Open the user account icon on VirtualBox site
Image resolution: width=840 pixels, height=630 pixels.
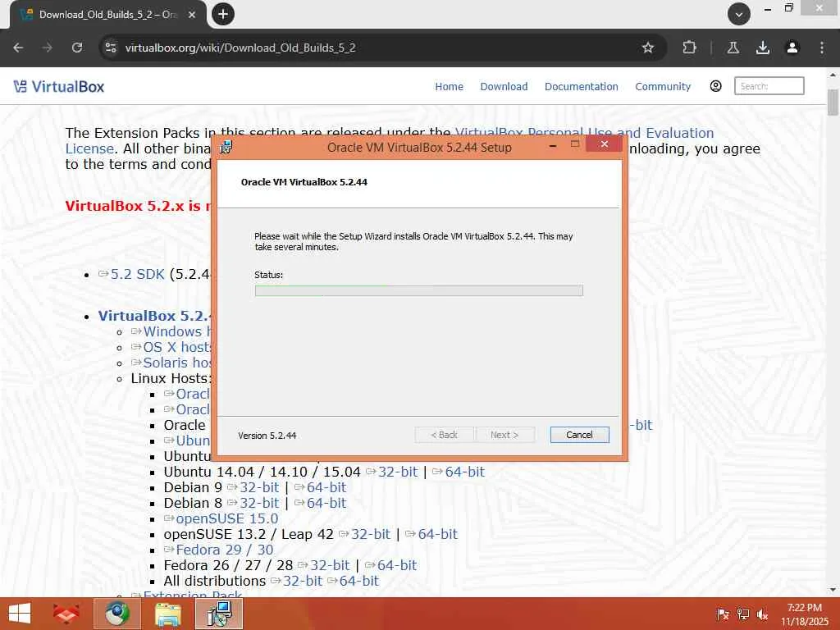(715, 86)
